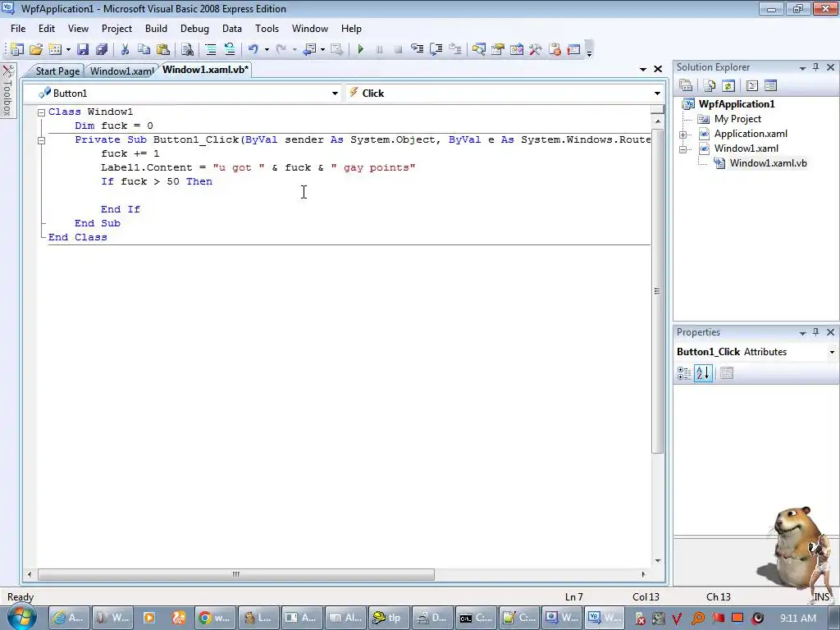
Task: Comment out the selected lines icon
Action: point(211,49)
